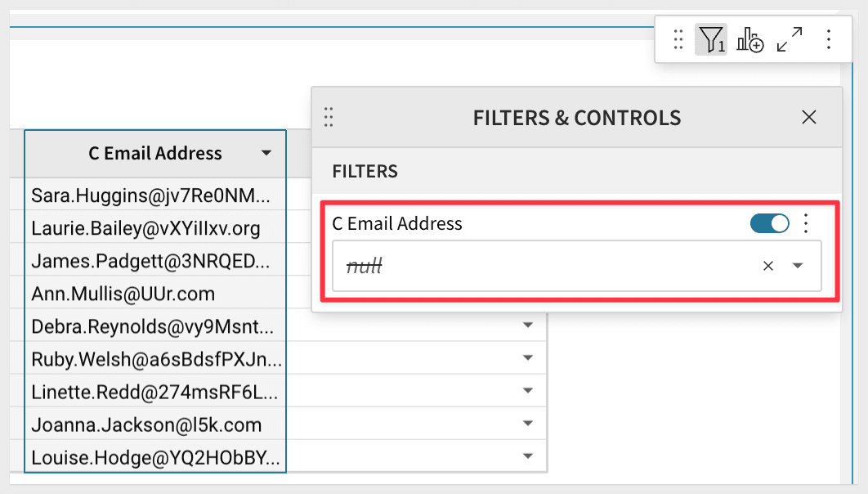This screenshot has height=494, width=868.
Task: Disable the C Email Address filter toggle
Action: (768, 222)
